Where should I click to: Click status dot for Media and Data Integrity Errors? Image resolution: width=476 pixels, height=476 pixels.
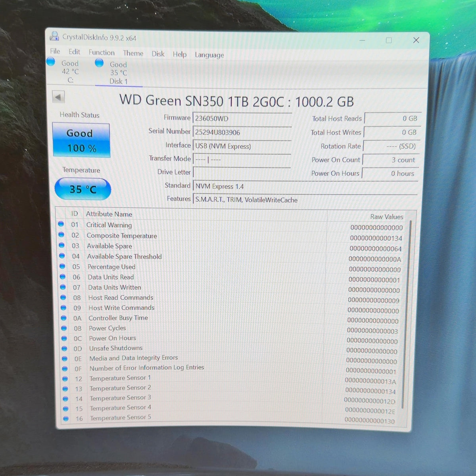tap(65, 359)
